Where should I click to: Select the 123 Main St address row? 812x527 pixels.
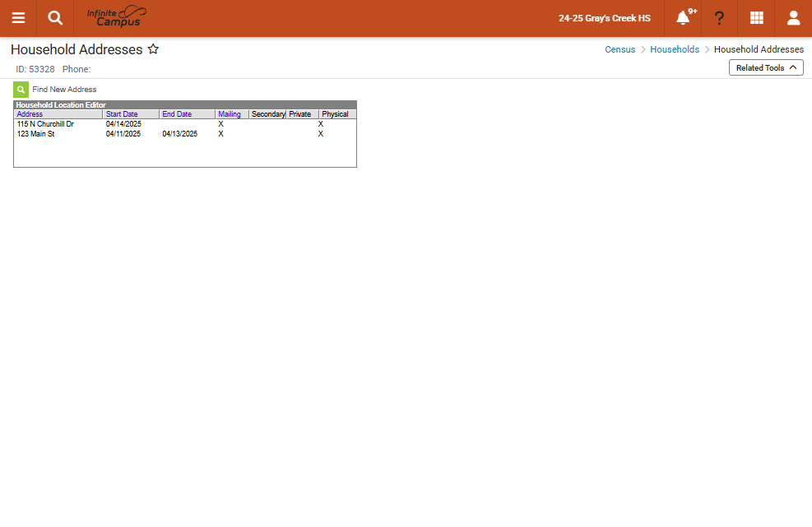(185, 134)
